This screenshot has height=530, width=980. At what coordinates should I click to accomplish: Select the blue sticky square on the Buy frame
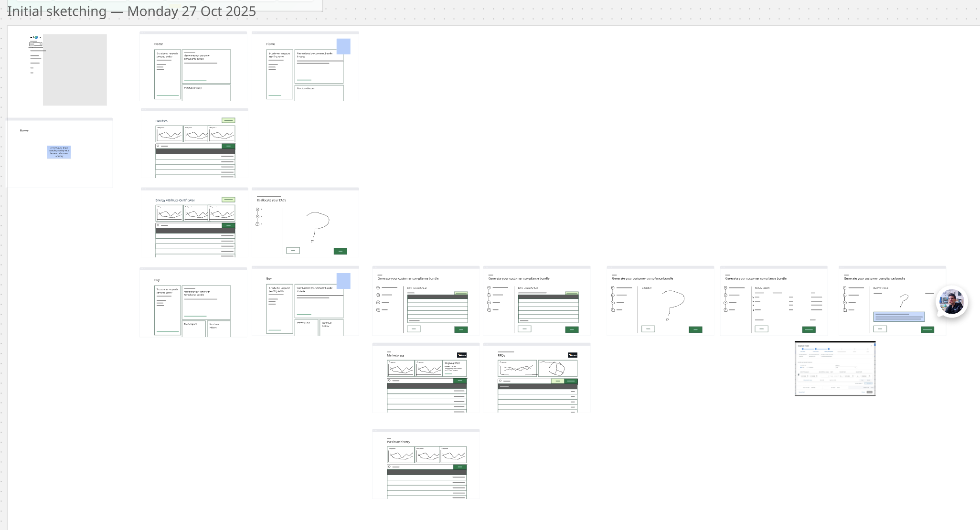[x=343, y=281]
